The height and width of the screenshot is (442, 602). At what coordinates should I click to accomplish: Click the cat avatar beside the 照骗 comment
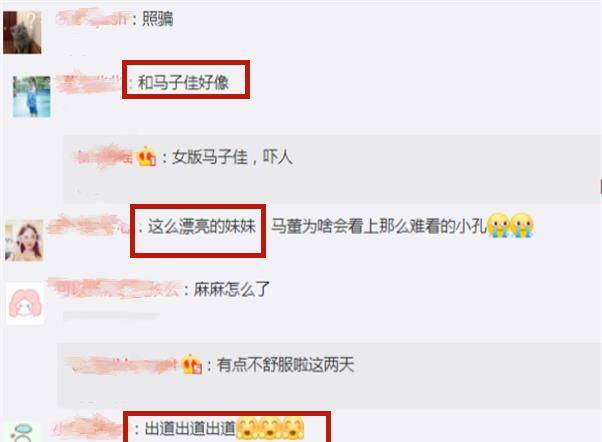[22, 32]
